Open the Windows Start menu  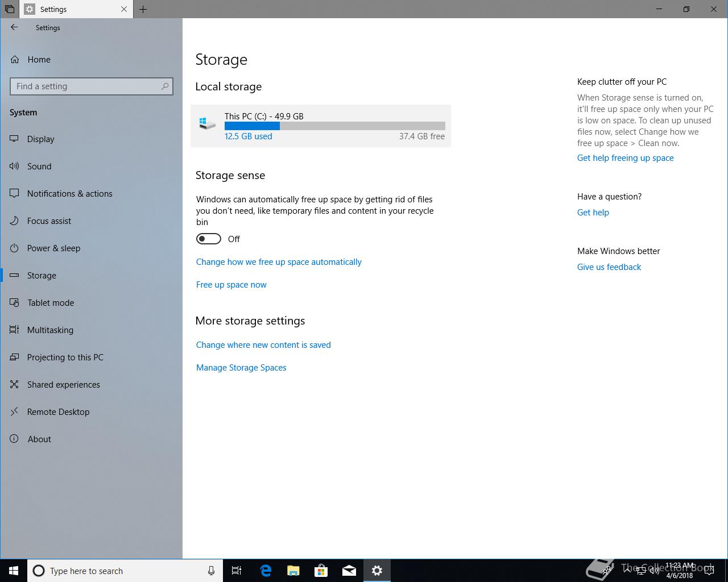point(14,571)
